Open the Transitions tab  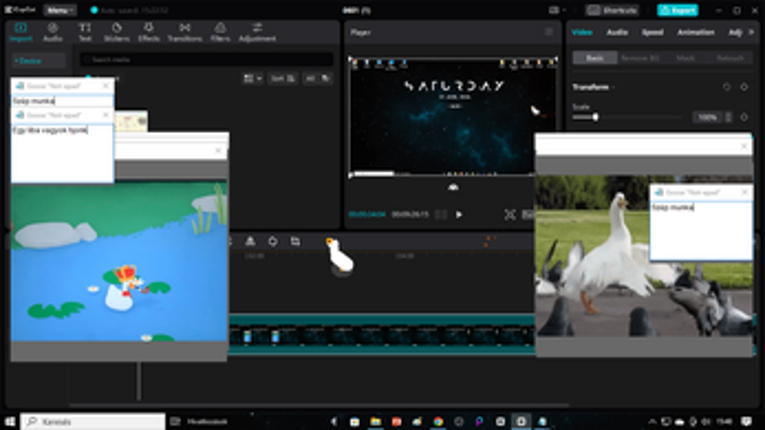click(184, 32)
